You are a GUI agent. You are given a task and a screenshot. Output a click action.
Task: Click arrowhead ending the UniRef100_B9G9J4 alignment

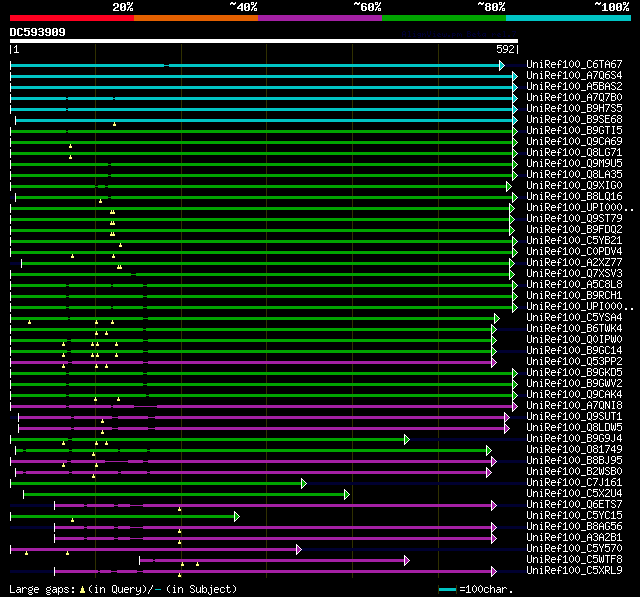(x=407, y=439)
